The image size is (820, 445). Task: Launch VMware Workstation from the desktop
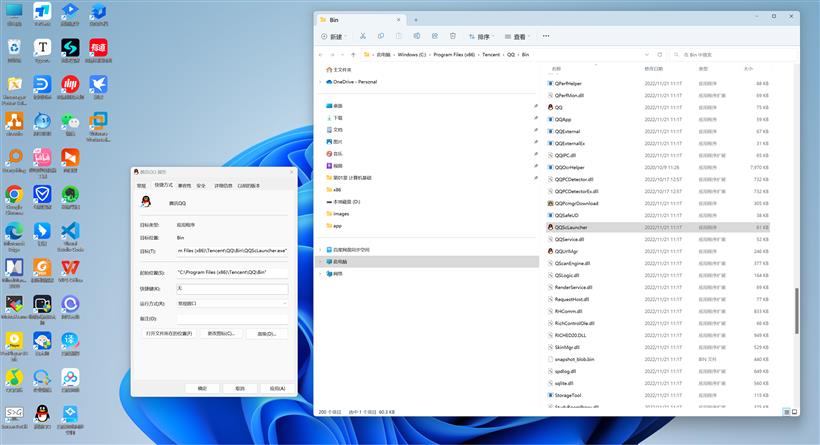coord(98,121)
